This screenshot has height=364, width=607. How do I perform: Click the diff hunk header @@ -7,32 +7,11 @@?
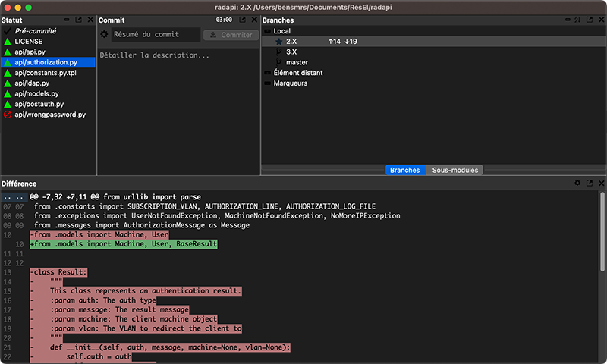pyautogui.click(x=115, y=197)
